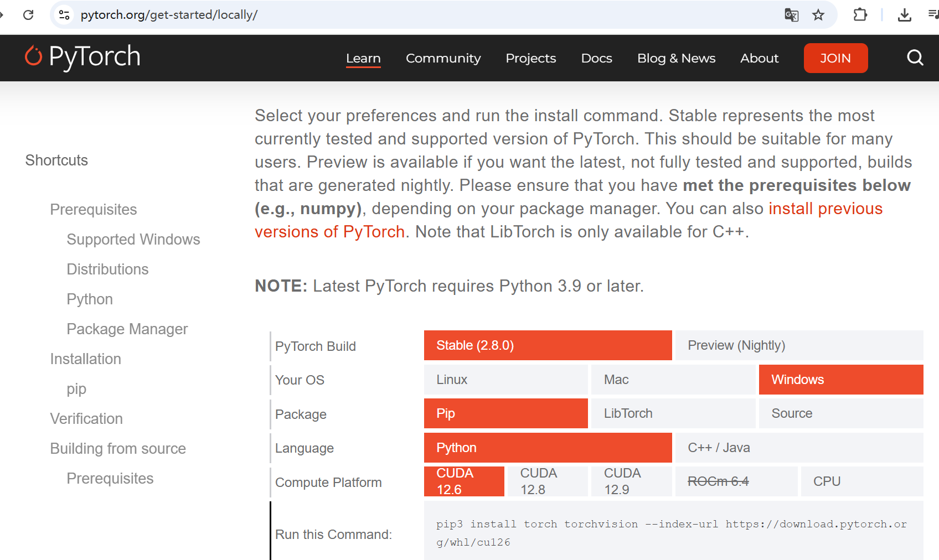Click the Run this Command label
The width and height of the screenshot is (939, 560).
point(333,535)
